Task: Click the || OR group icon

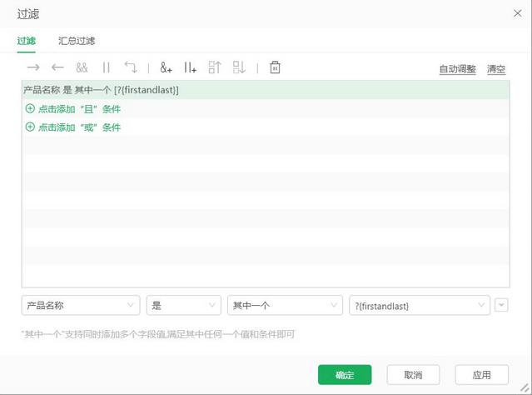Action: [107, 67]
